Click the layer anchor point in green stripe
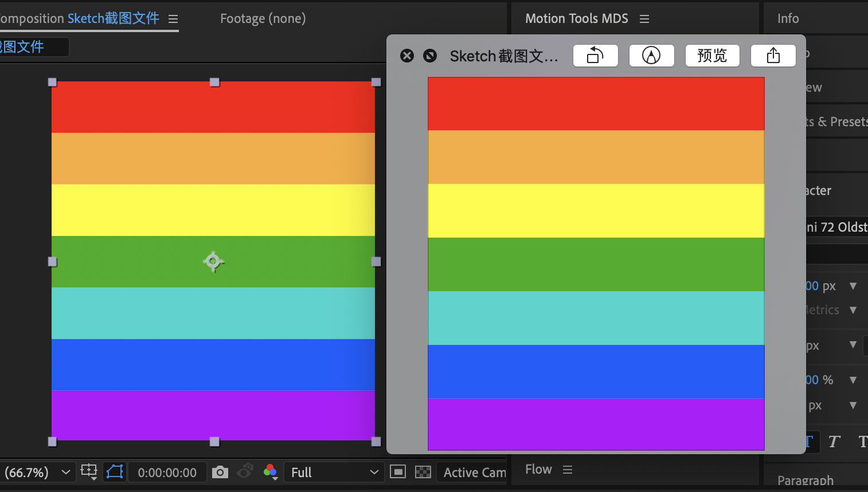 point(213,261)
